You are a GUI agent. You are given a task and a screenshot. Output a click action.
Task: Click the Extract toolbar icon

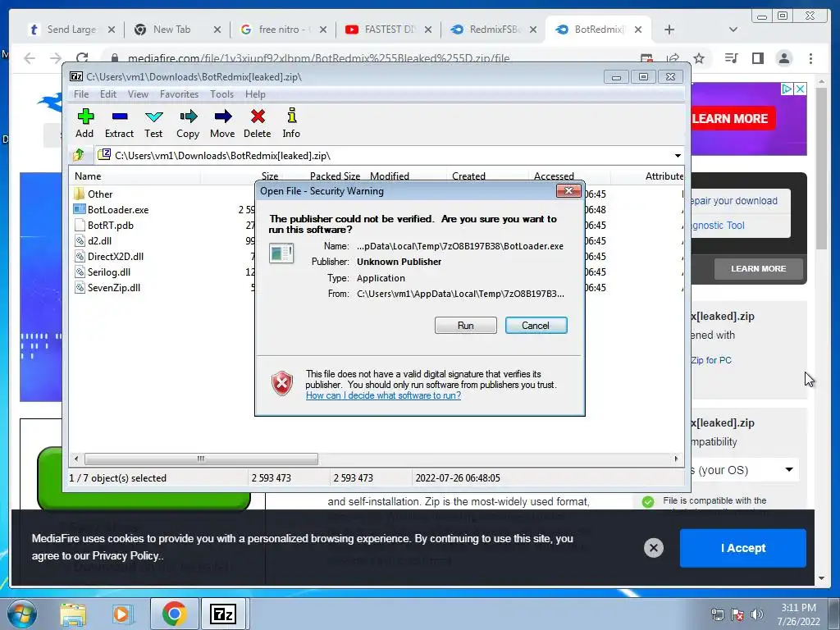[119, 123]
